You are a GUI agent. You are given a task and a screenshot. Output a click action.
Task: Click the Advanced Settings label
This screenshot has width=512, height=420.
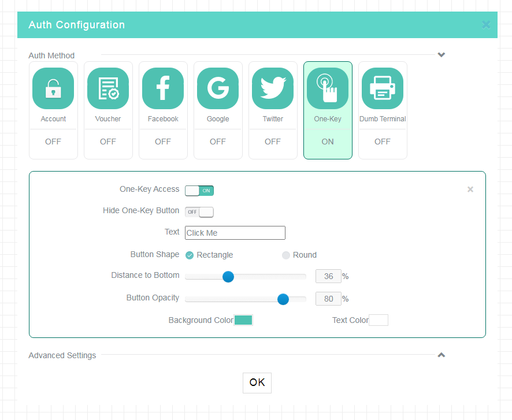point(62,355)
